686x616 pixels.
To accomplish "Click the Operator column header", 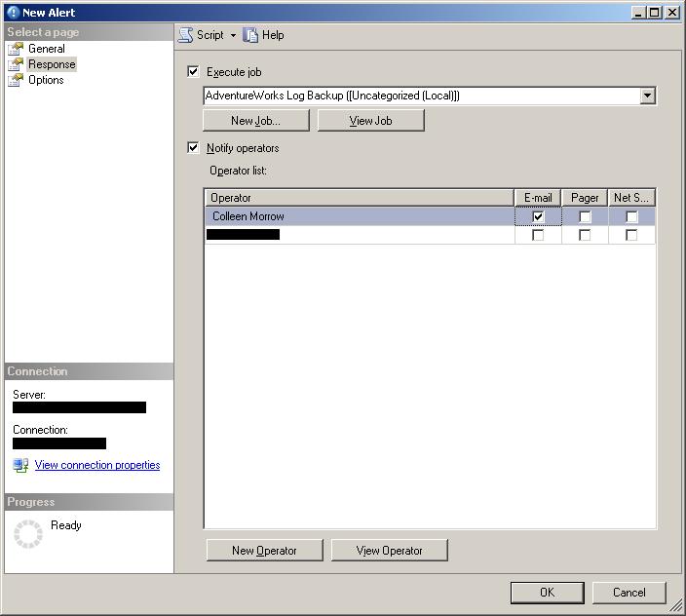I will (x=360, y=198).
